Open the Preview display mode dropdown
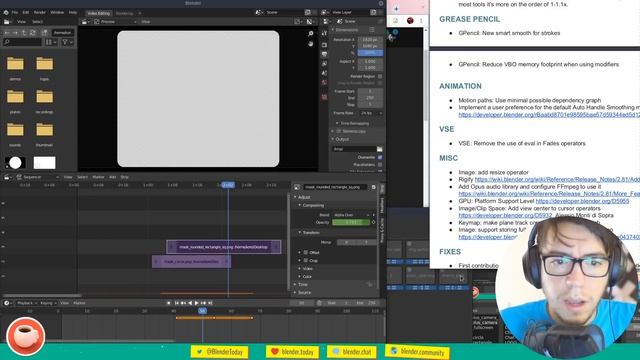This screenshot has width=640, height=360. tap(116, 22)
